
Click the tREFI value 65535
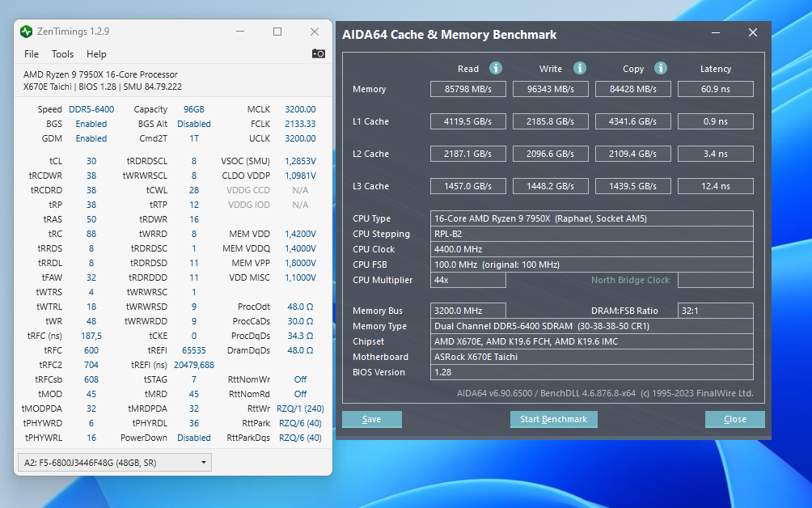tap(193, 350)
